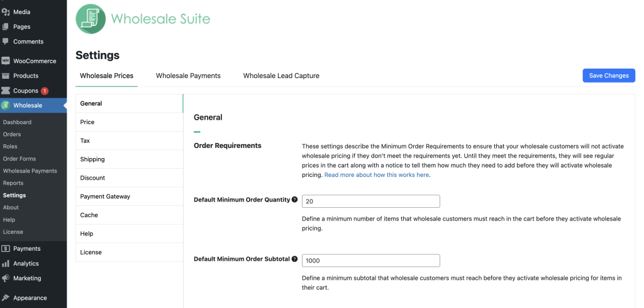Save the settings with Save Changes

pyautogui.click(x=609, y=76)
